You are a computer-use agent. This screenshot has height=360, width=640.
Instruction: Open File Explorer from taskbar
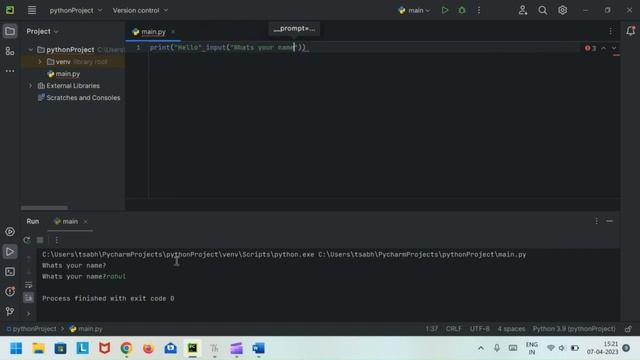point(38,348)
